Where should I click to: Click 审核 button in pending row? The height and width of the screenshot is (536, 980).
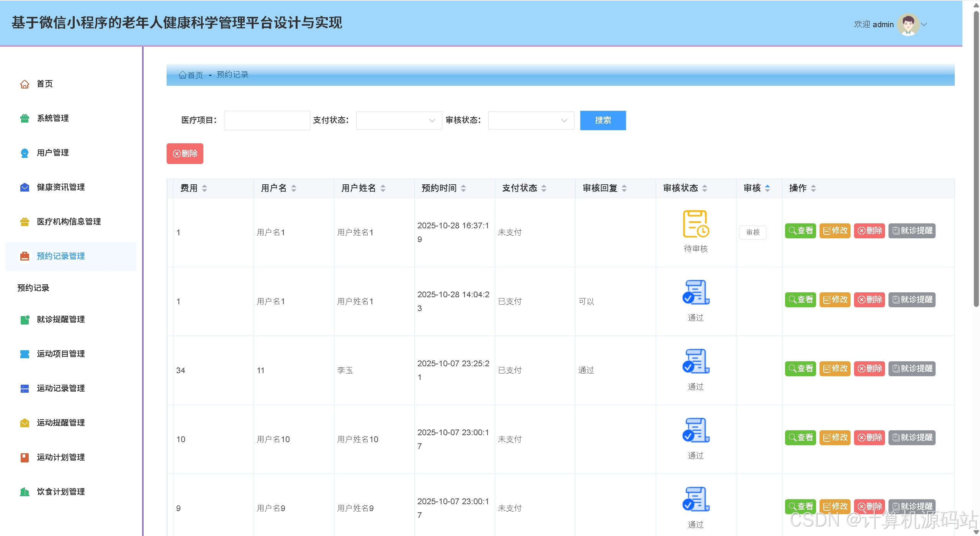pyautogui.click(x=753, y=233)
